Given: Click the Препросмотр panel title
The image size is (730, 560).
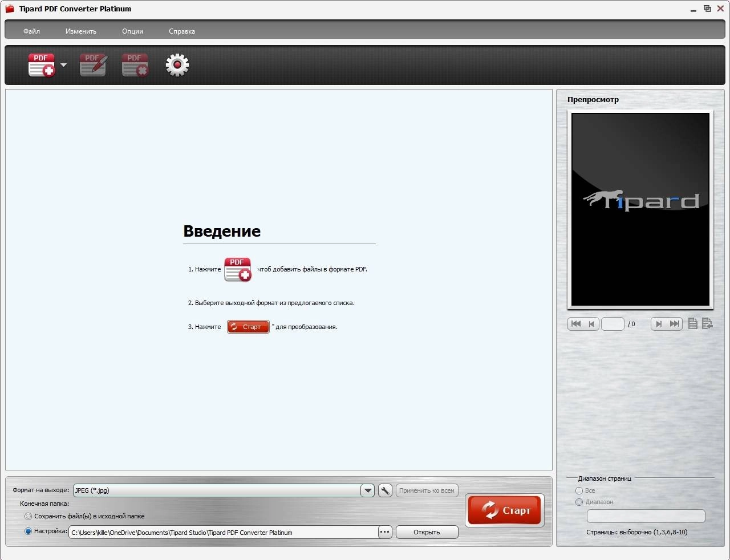Looking at the screenshot, I should pos(593,100).
